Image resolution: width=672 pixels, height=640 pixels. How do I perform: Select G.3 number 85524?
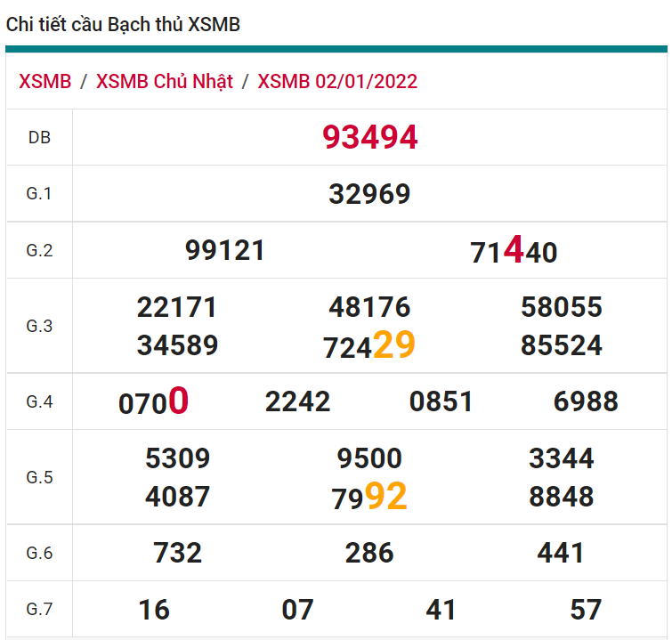coord(562,345)
